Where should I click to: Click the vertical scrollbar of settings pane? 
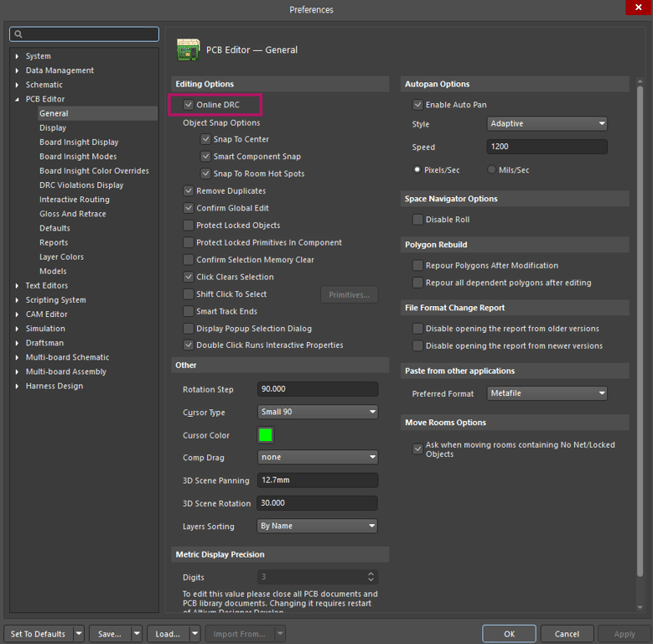click(x=640, y=331)
